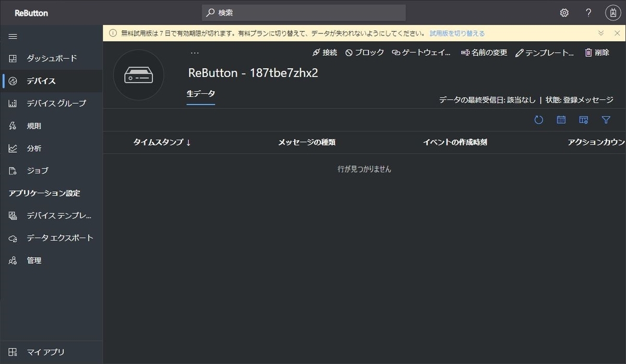Refresh the raw data list
Image resolution: width=626 pixels, height=364 pixels.
click(538, 119)
